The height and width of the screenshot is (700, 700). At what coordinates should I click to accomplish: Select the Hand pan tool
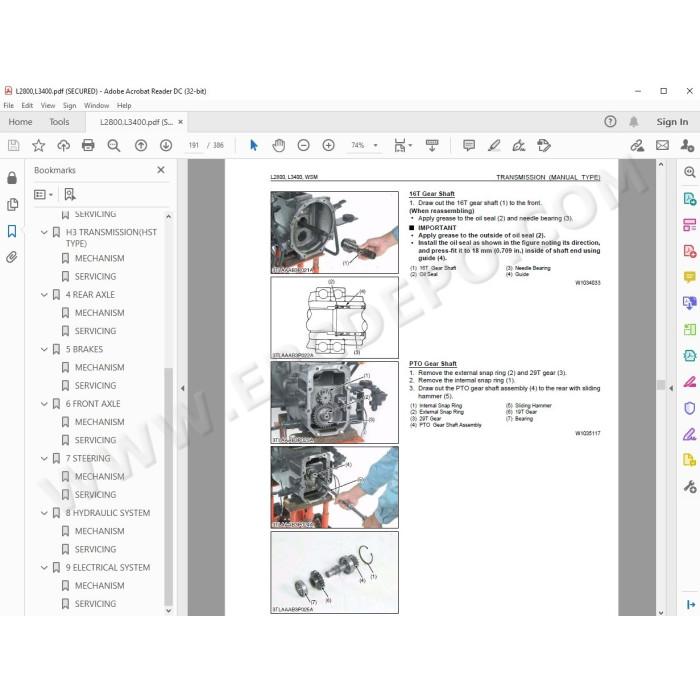tap(279, 145)
